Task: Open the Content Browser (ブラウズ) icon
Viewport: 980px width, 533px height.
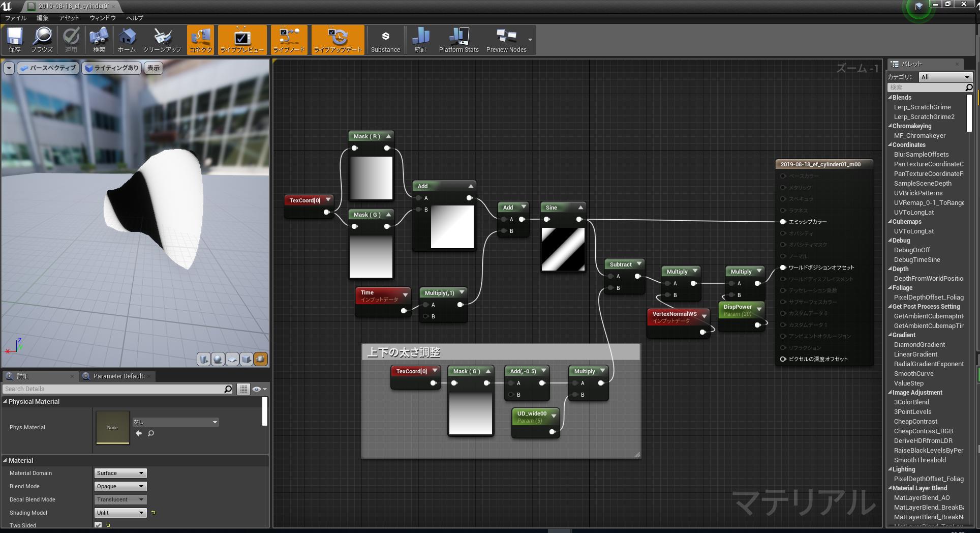Action: (x=42, y=40)
